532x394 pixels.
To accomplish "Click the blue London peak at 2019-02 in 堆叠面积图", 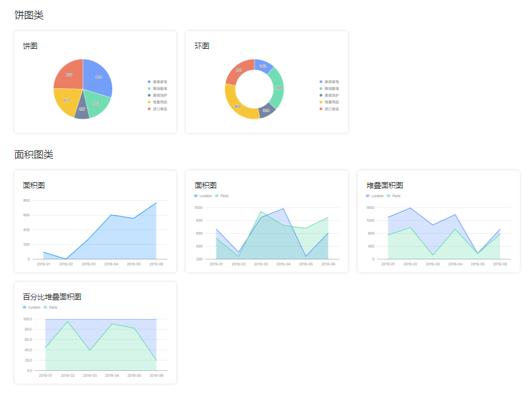I will (x=411, y=208).
